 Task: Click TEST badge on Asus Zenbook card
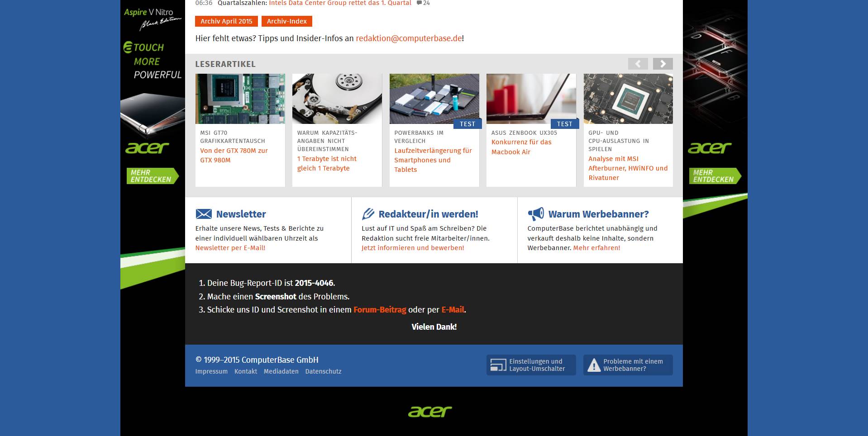click(565, 124)
